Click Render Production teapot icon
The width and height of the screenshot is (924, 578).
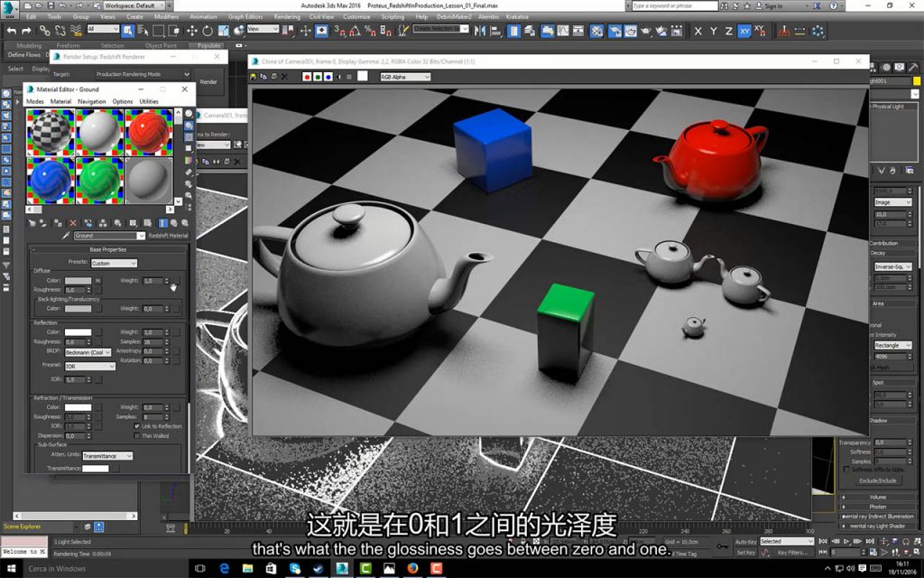(646, 31)
